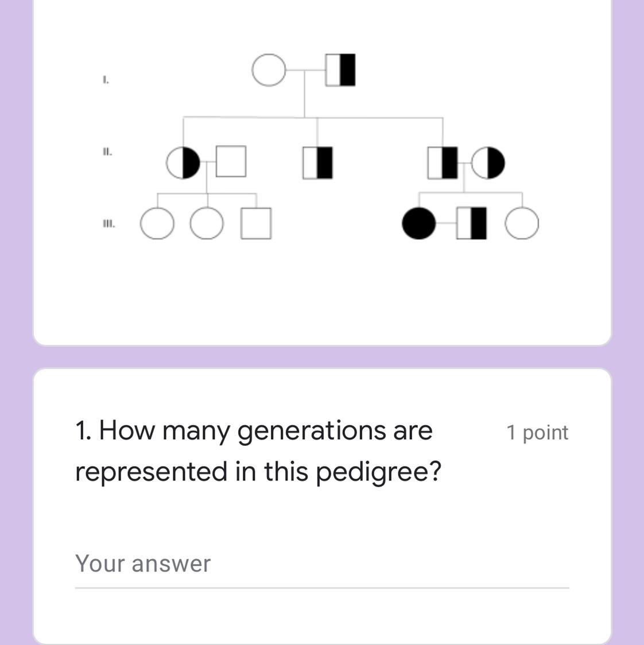
Task: Select the half-shaded square in generation III
Action: [x=471, y=223]
